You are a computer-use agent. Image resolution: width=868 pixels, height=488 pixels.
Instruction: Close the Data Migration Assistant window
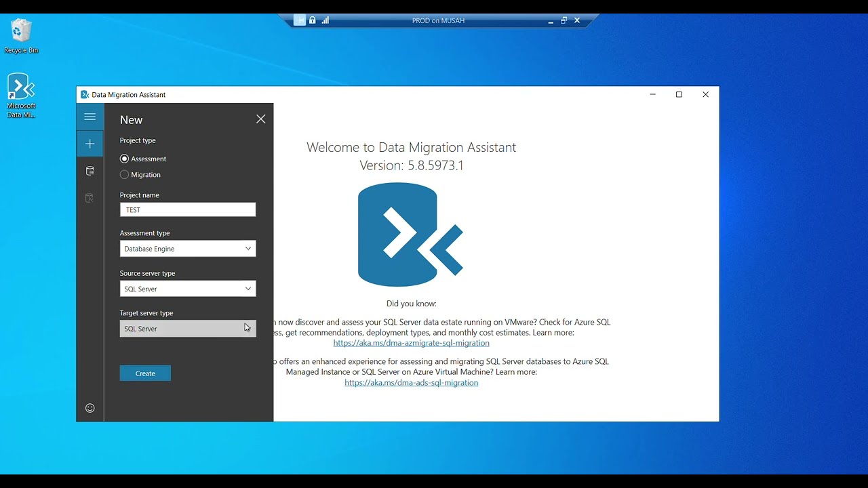point(705,95)
